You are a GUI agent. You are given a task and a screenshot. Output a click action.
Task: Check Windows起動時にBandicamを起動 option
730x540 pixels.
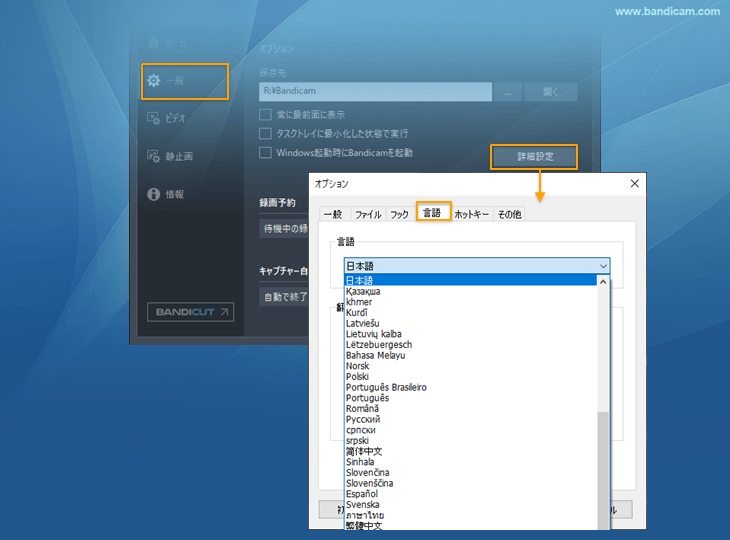(x=266, y=153)
